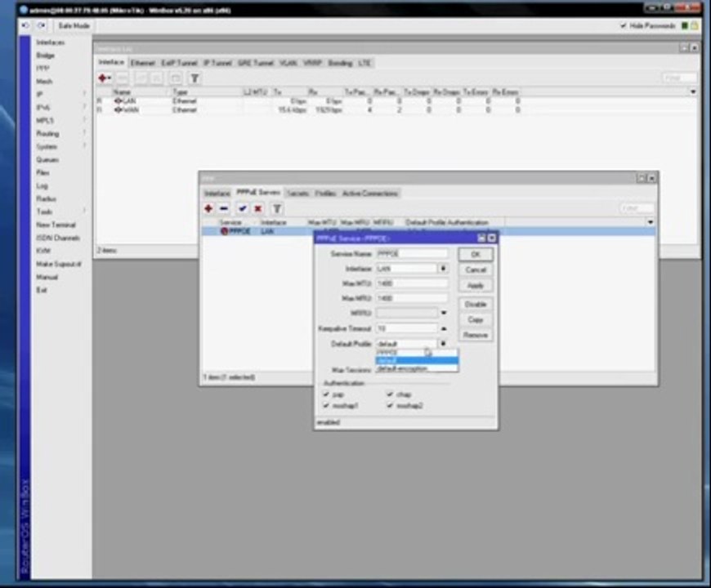Toggle the Hide Passwords checkbox

[x=624, y=26]
